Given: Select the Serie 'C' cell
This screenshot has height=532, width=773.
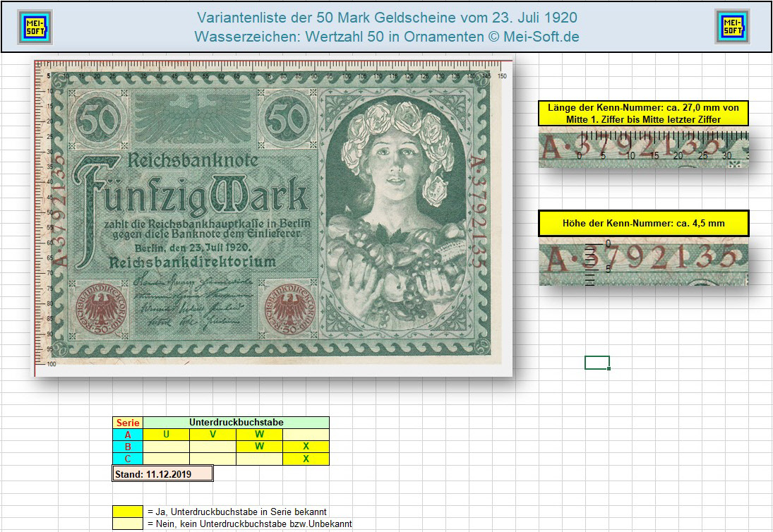Looking at the screenshot, I should coord(128,459).
